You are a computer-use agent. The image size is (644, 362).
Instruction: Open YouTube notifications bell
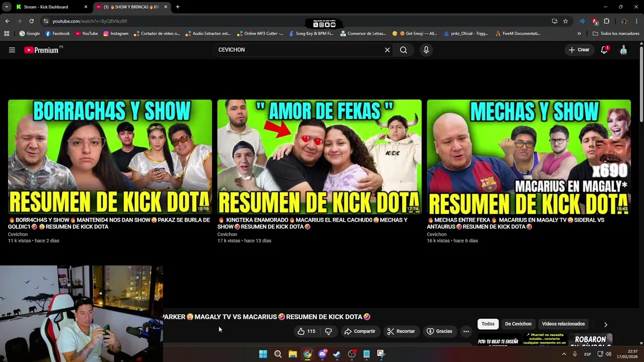point(604,50)
